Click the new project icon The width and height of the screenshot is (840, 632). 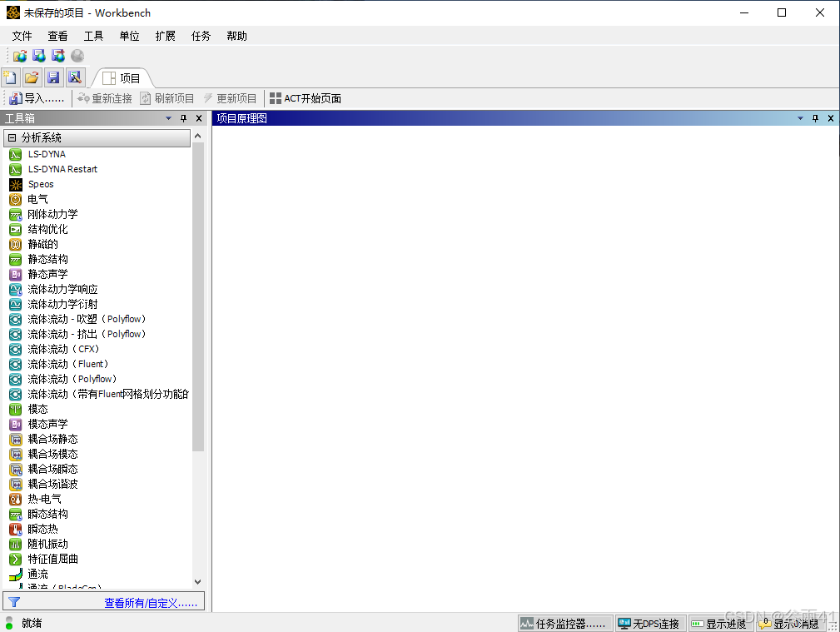click(x=10, y=77)
